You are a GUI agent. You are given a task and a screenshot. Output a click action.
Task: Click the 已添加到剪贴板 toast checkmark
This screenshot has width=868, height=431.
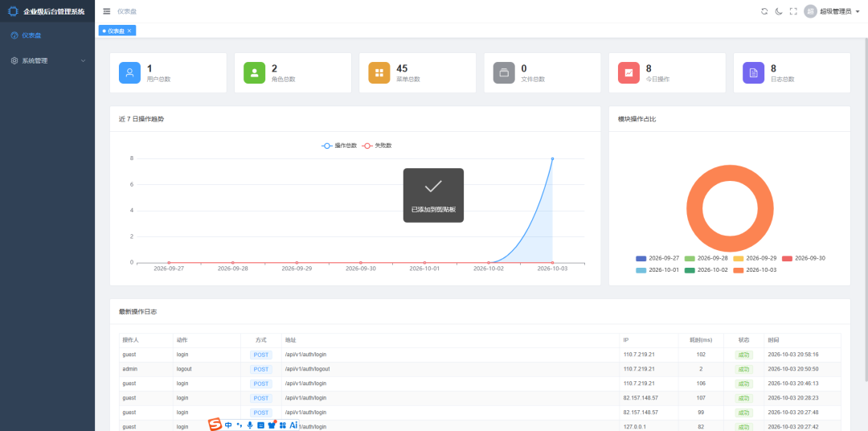click(433, 187)
